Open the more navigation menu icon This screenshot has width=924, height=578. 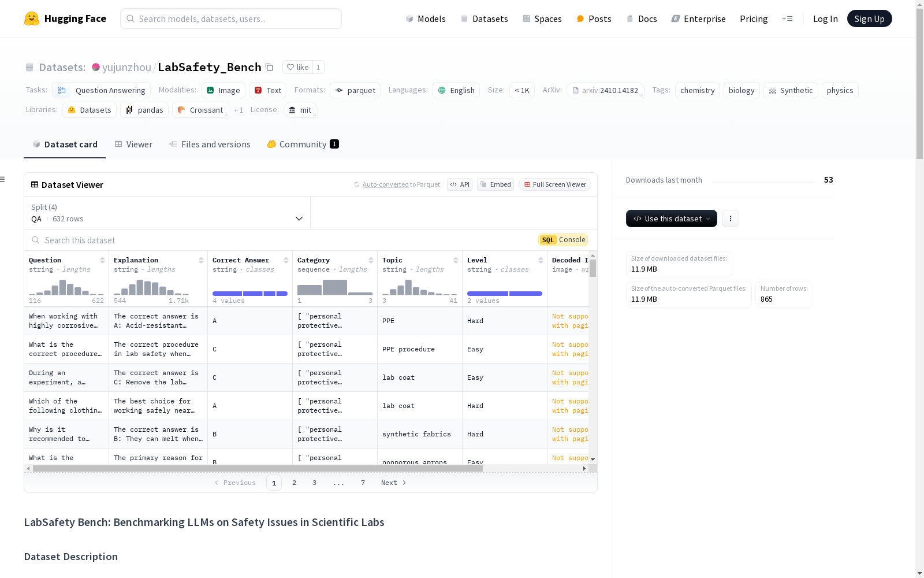[x=787, y=18]
